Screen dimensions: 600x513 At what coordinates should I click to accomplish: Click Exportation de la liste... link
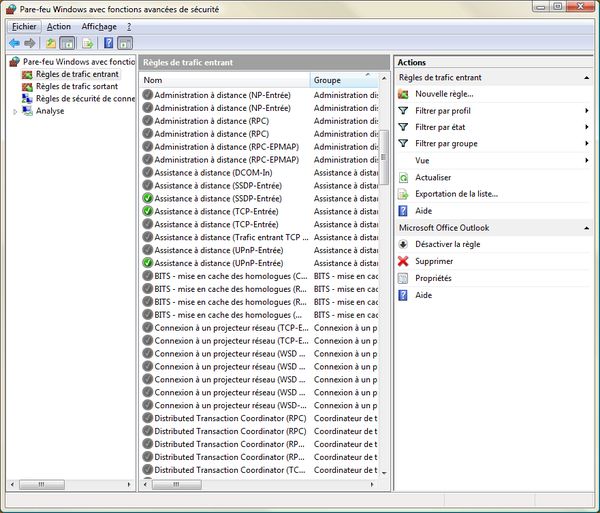456,194
